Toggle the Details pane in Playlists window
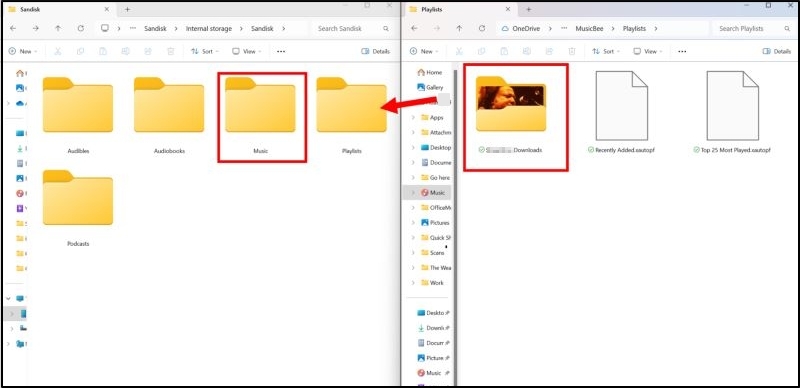This screenshot has width=800, height=388. pos(777,52)
